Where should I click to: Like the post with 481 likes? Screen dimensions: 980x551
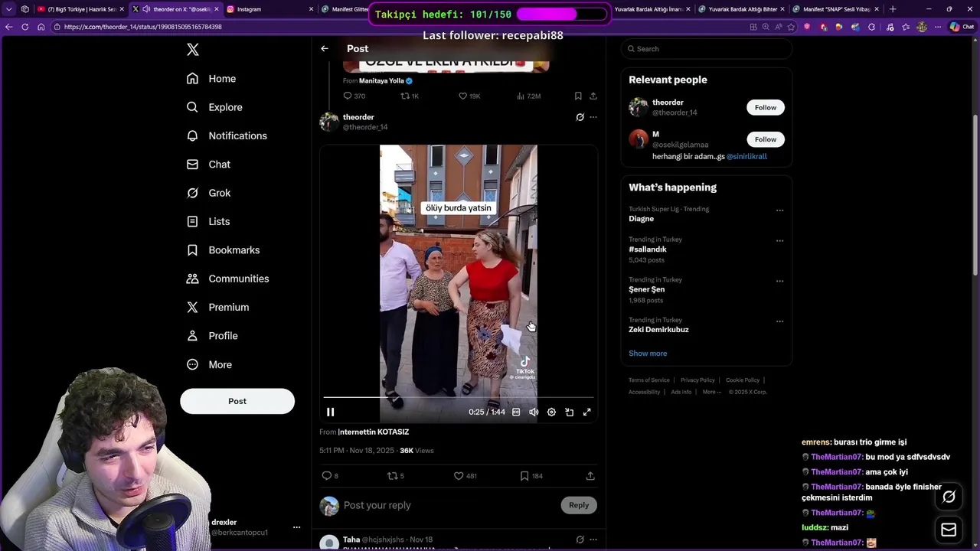[459, 475]
